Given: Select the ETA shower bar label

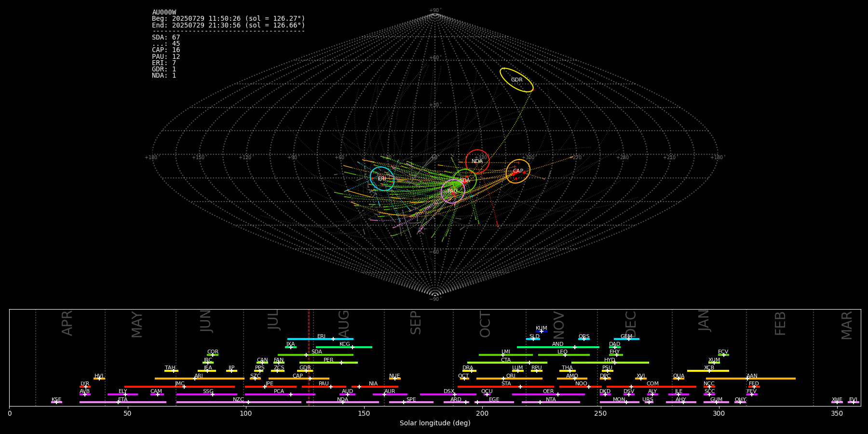Looking at the screenshot, I should pos(123,400).
